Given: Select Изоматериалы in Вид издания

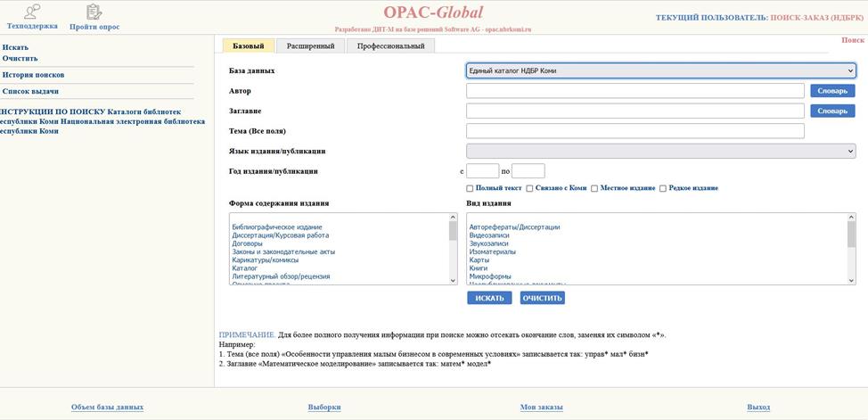Looking at the screenshot, I should click(493, 251).
